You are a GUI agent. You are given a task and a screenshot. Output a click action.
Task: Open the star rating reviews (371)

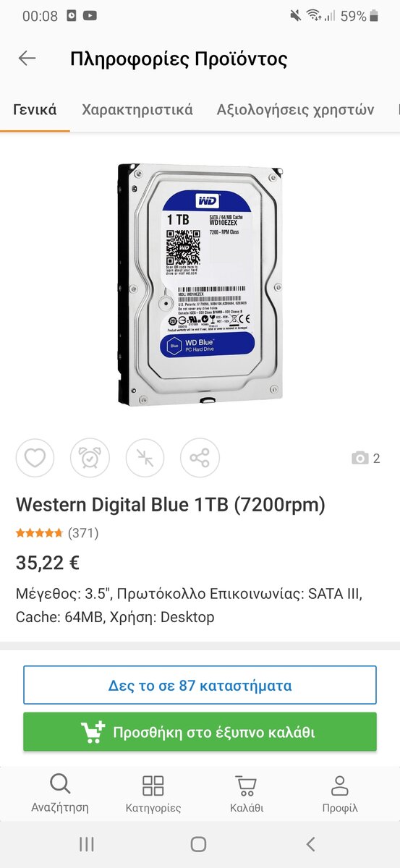(57, 533)
